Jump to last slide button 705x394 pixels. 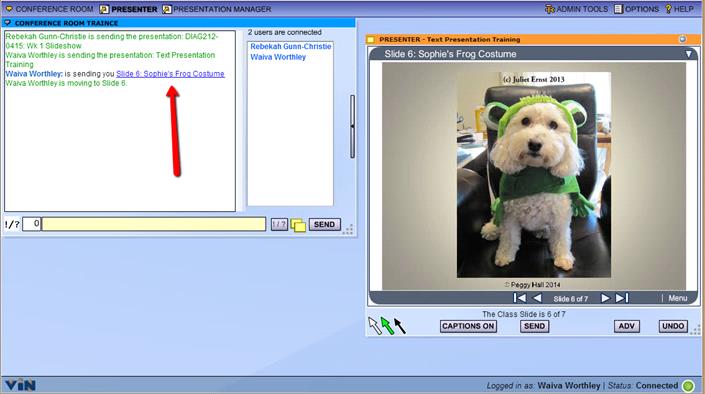pos(622,298)
